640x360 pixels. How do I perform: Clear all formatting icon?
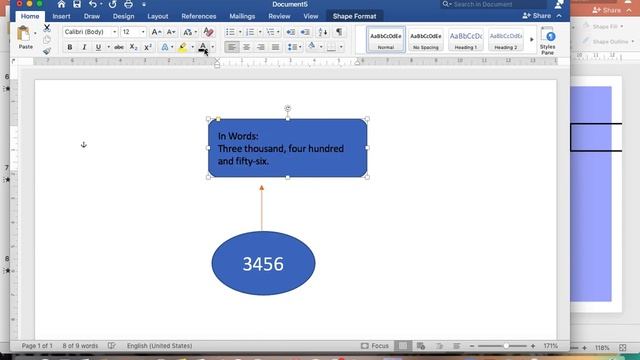click(208, 32)
